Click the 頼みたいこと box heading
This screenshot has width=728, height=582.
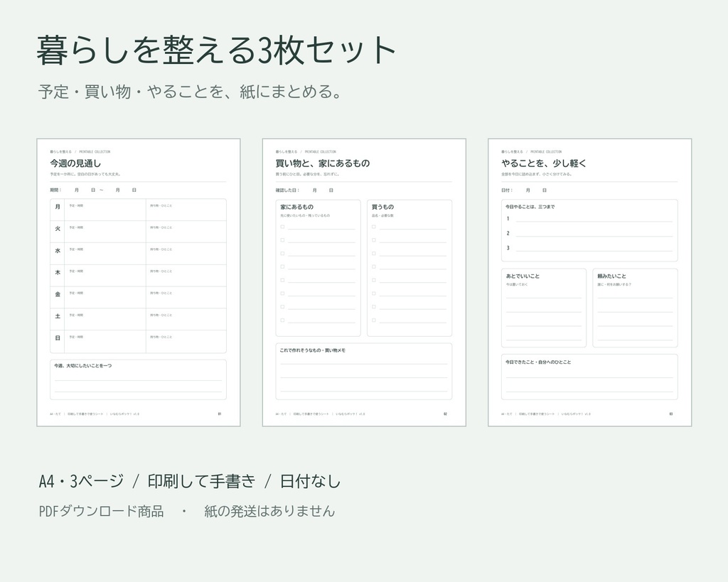pos(611,276)
